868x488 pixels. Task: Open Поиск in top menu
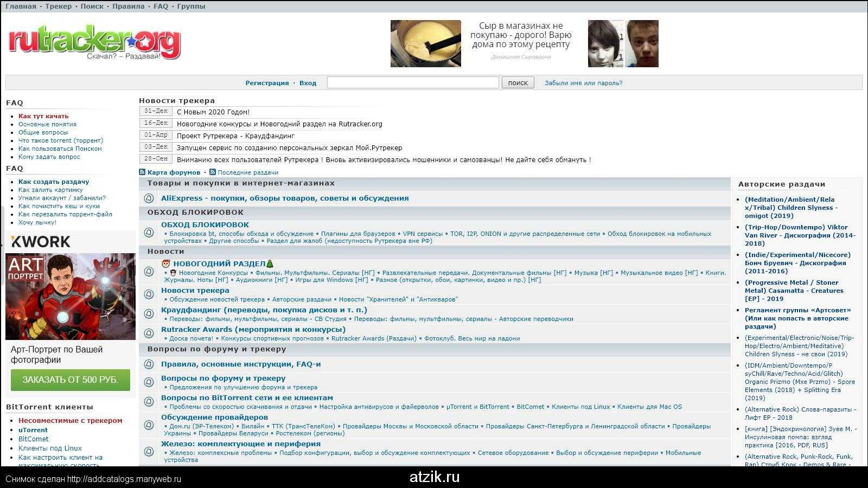92,7
